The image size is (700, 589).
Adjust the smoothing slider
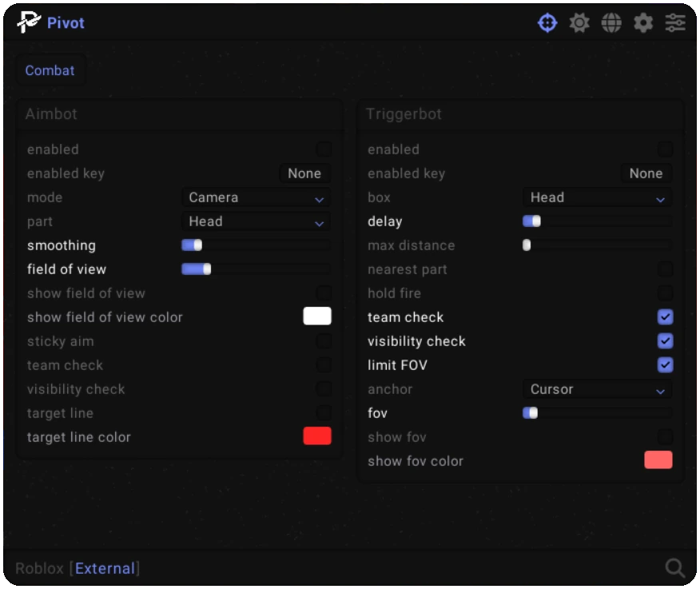point(257,245)
